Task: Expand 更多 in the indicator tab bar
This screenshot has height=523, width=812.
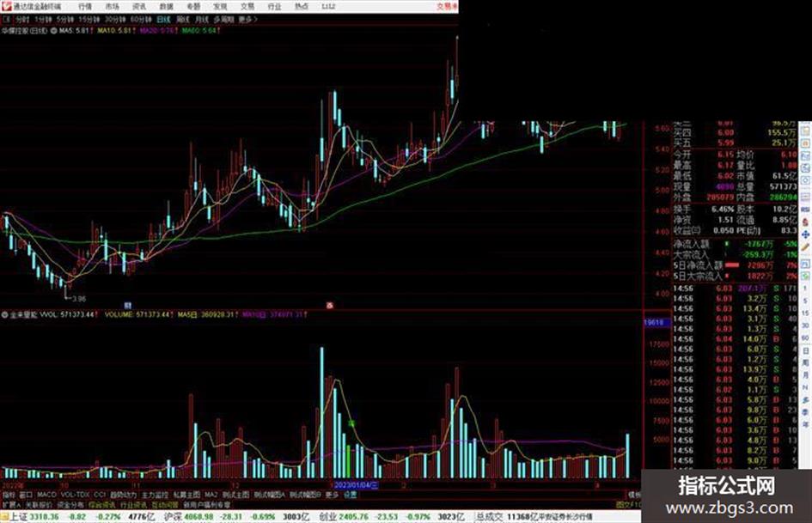Action: (332, 495)
